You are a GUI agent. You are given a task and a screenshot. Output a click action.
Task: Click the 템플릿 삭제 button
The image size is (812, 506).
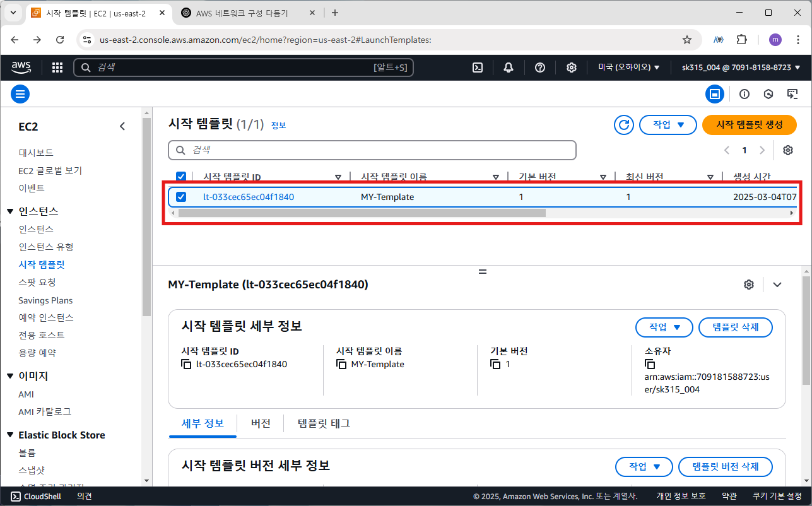tap(736, 327)
